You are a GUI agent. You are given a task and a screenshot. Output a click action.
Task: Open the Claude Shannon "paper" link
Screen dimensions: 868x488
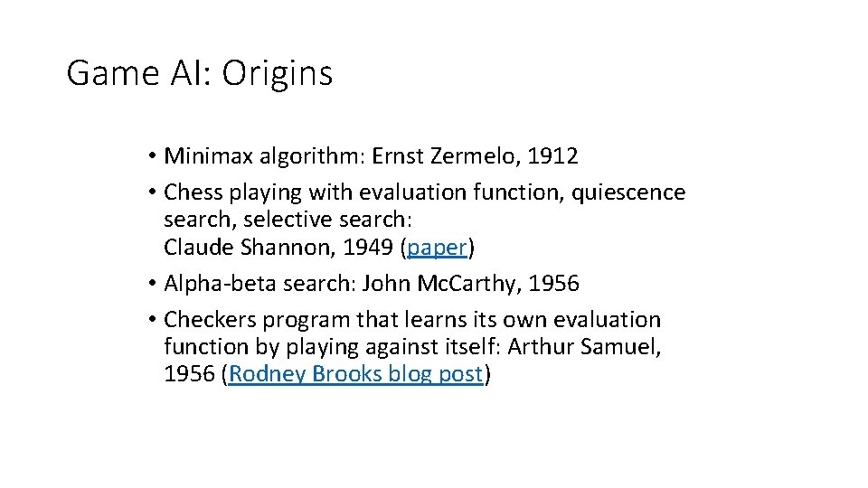click(x=438, y=248)
